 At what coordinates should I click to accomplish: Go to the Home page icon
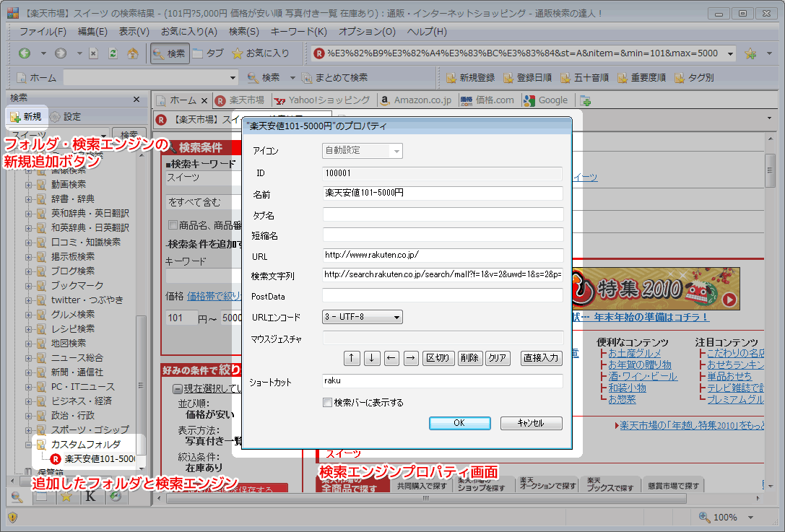click(x=133, y=53)
